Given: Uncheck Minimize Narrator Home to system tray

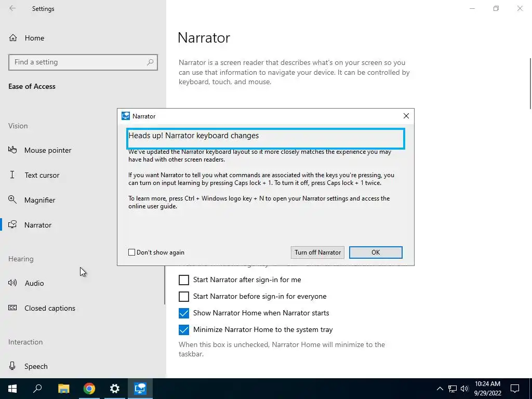Looking at the screenshot, I should click(184, 330).
